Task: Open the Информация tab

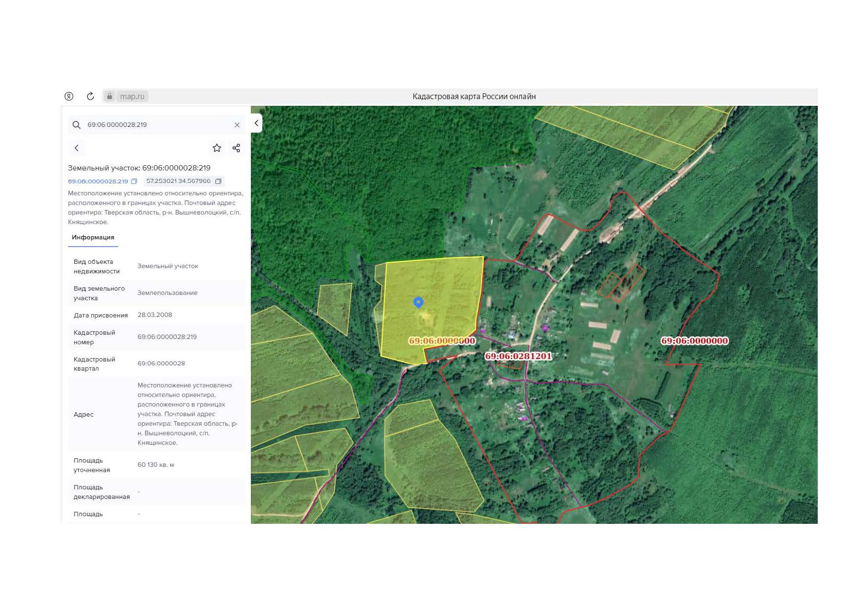Action: [93, 237]
